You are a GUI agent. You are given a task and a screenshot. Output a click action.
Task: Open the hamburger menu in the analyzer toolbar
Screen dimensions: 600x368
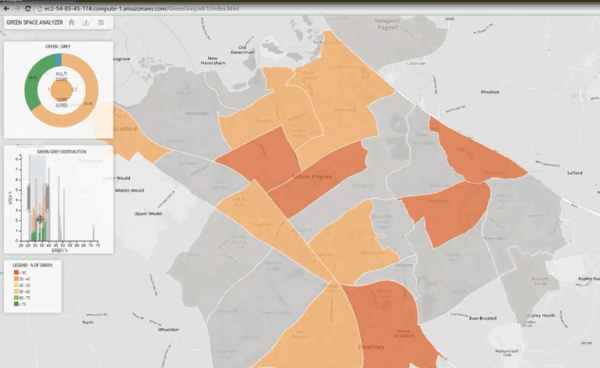coord(101,23)
